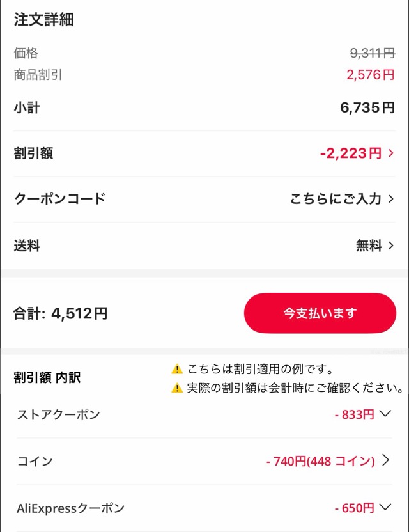Expand the ストアクーポン dropdown arrow
Image resolution: width=409 pixels, height=532 pixels.
(385, 414)
